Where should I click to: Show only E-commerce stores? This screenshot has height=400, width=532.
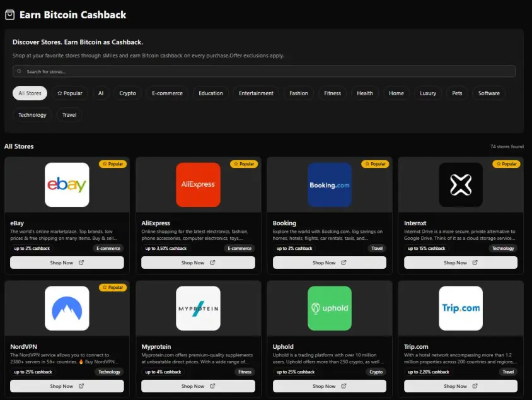point(167,93)
